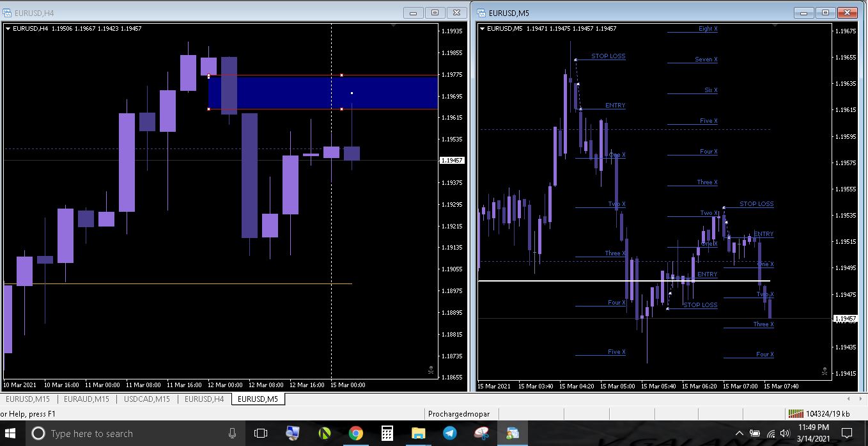The width and height of the screenshot is (868, 446).
Task: Open Task View on the taskbar
Action: coord(261,433)
